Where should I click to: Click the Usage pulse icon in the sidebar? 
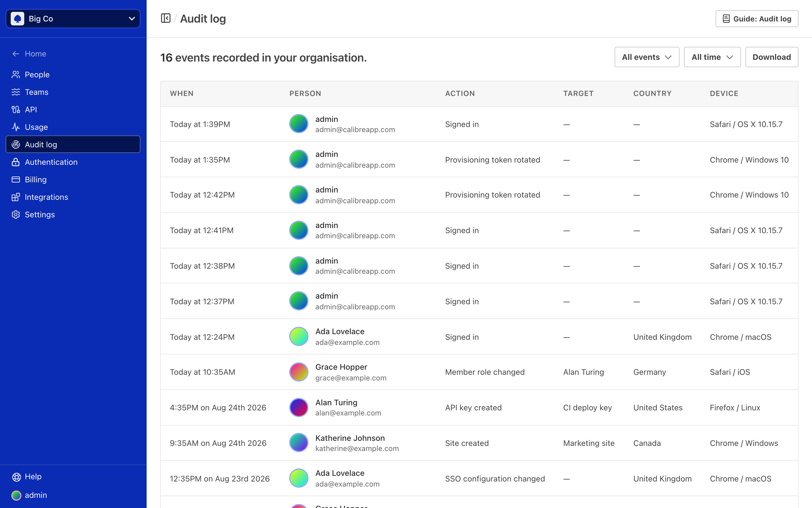(16, 127)
